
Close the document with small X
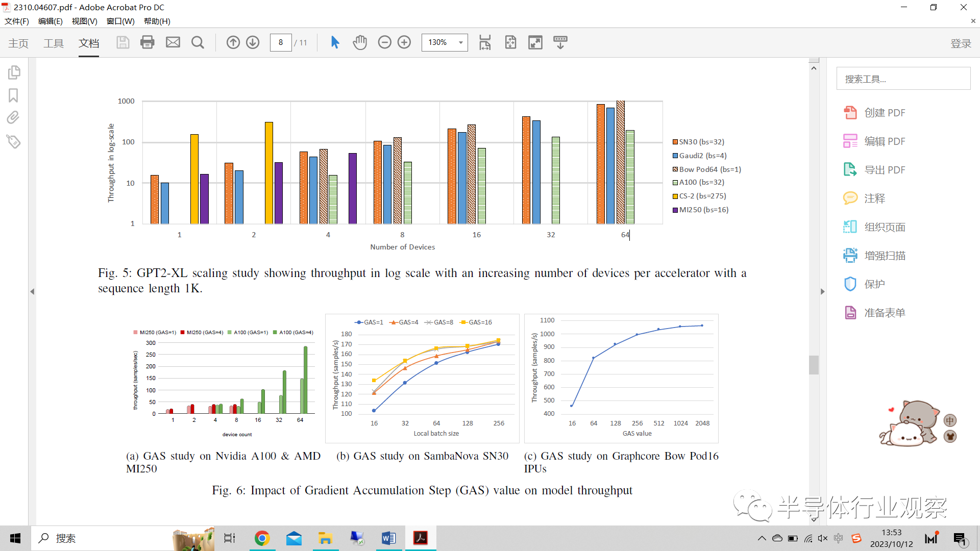(x=973, y=21)
